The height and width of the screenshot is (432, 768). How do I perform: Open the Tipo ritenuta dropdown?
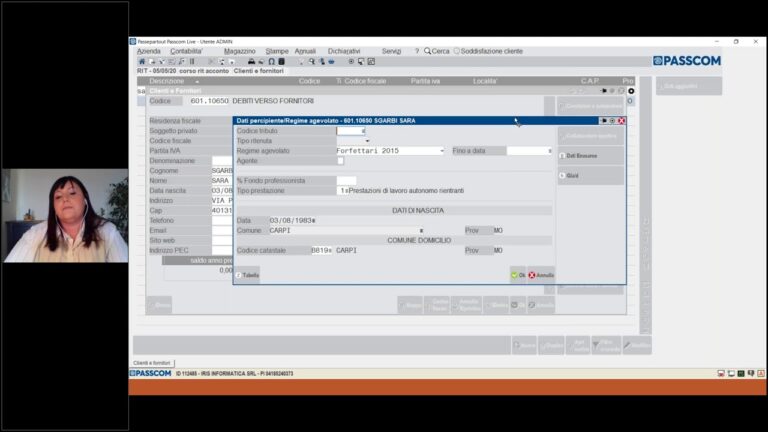(x=367, y=141)
